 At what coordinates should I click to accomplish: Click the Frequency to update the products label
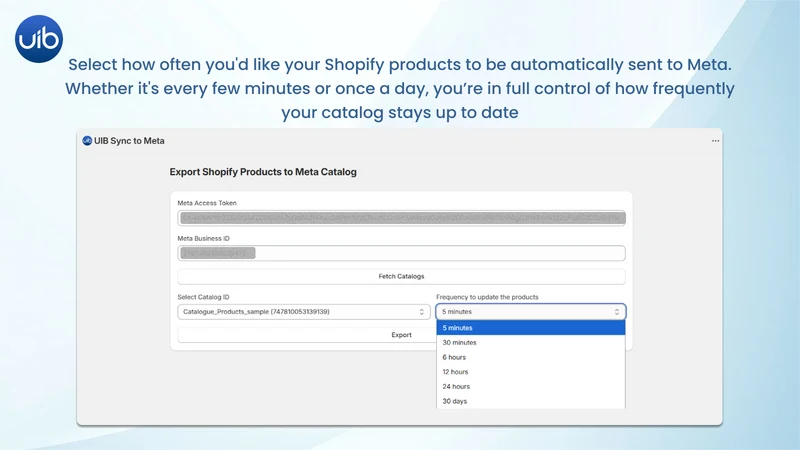487,297
